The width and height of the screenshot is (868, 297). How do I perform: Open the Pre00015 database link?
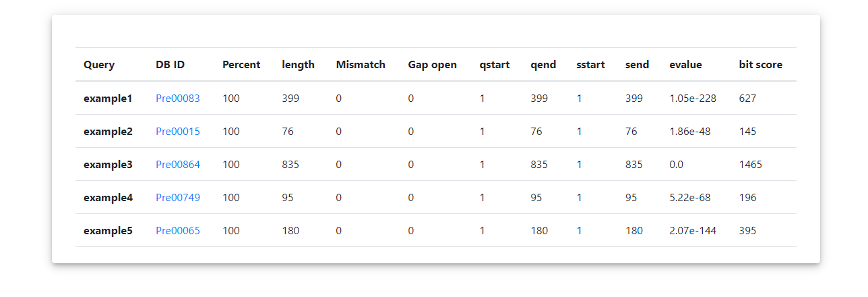pos(178,132)
